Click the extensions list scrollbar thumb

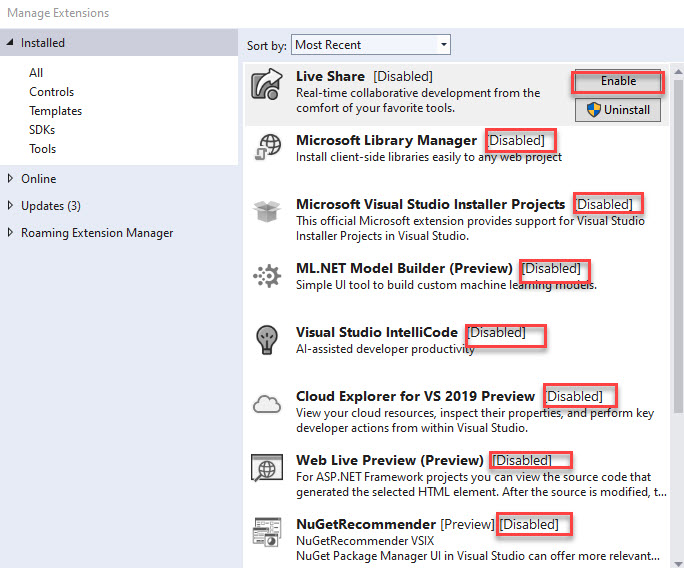678,246
